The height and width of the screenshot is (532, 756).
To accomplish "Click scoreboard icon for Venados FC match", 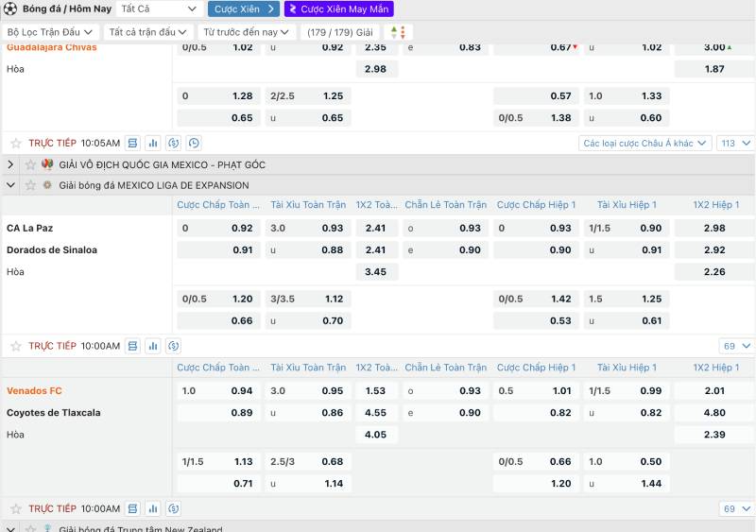I will point(132,509).
